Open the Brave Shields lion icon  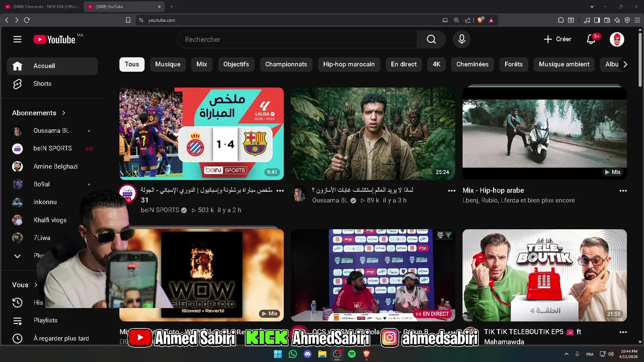(480, 20)
